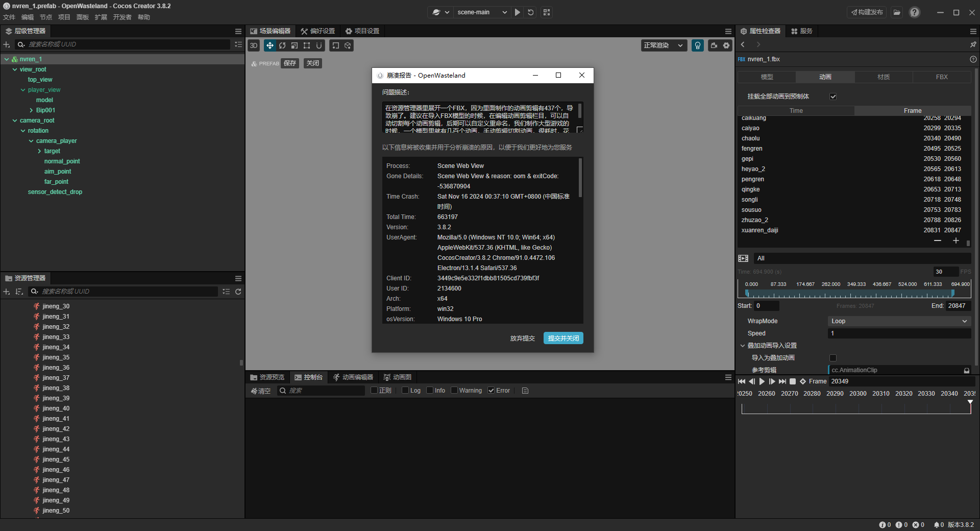The height and width of the screenshot is (531, 980).
Task: Click the Play preview button in top toolbar
Action: tap(518, 12)
